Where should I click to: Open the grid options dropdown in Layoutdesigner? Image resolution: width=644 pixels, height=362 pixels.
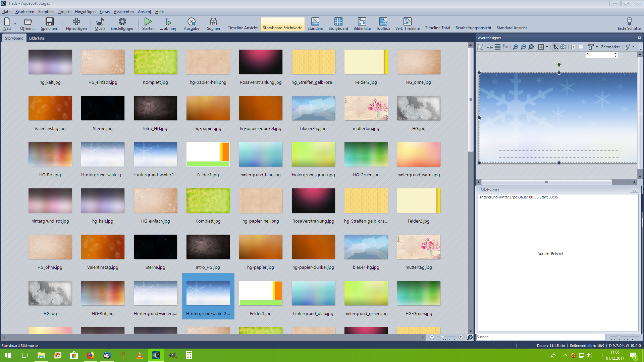pos(547,47)
